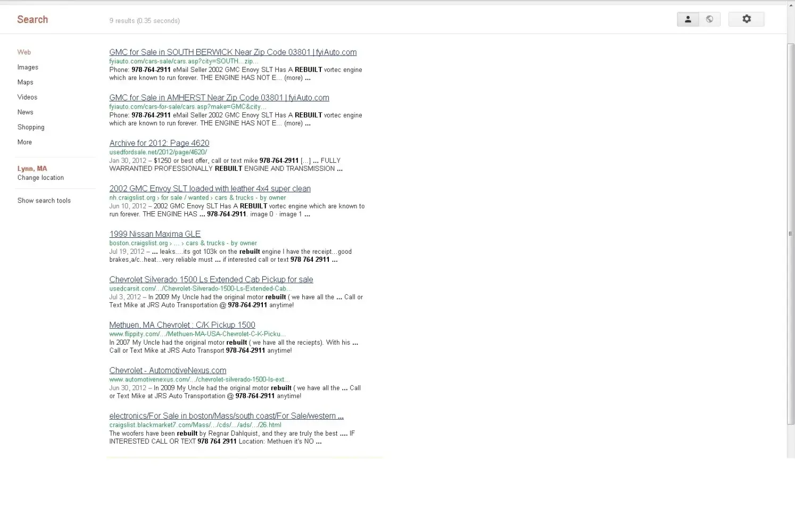Image resolution: width=795 pixels, height=532 pixels.
Task: Open Archive for 2012: Page 4620 result
Action: pos(159,143)
